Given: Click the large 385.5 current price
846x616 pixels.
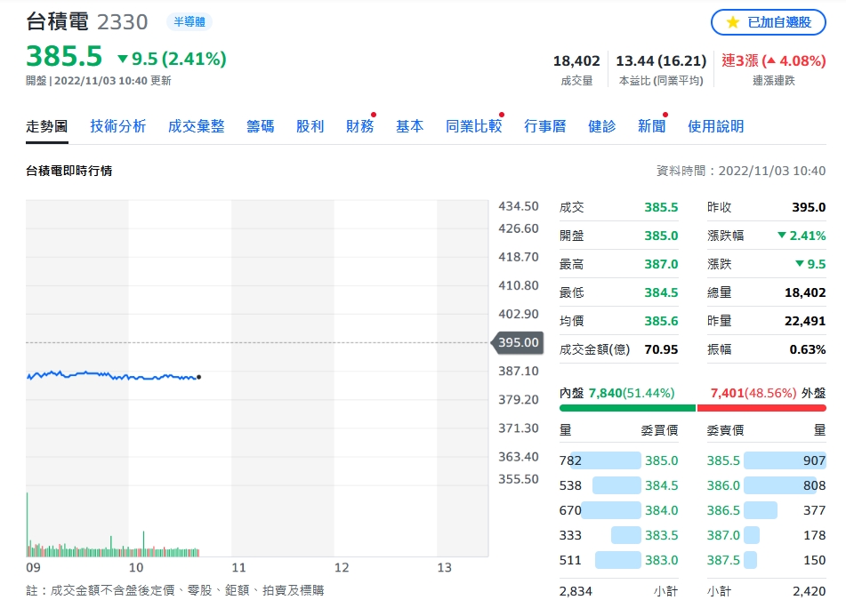Looking at the screenshot, I should (x=64, y=57).
